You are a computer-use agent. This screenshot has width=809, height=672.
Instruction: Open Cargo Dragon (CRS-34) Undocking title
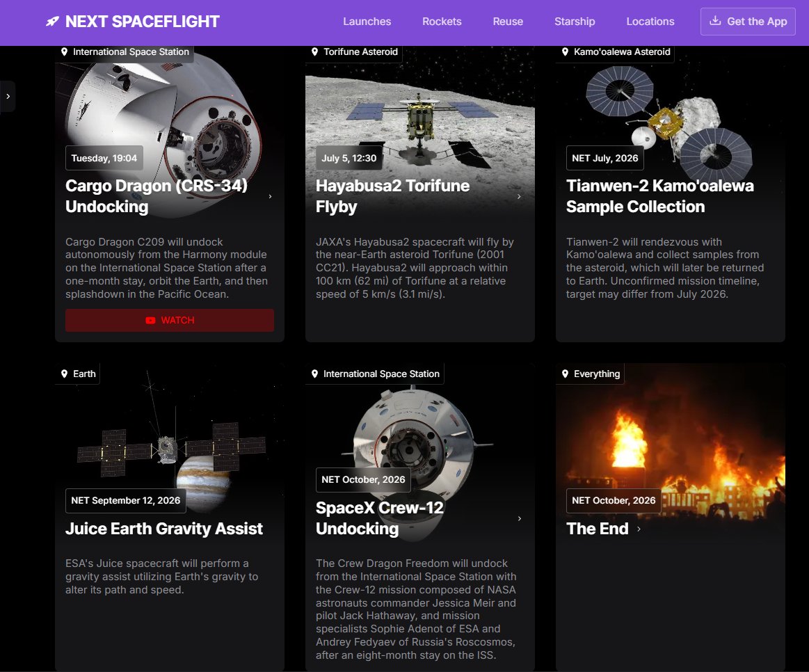coord(157,196)
